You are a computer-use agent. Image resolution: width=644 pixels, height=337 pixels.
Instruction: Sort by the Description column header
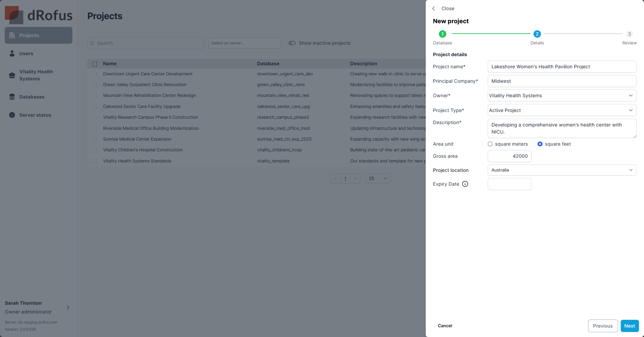click(x=363, y=64)
